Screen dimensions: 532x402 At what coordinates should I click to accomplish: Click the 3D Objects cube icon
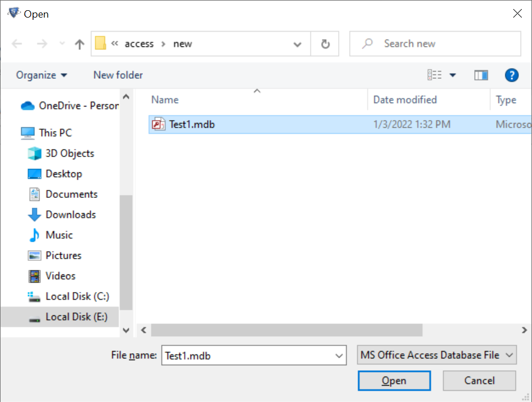pos(34,153)
